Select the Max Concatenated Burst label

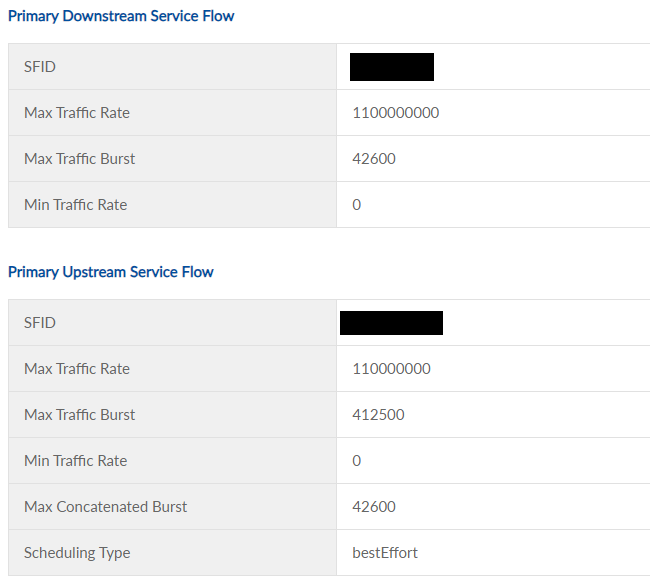pos(106,507)
